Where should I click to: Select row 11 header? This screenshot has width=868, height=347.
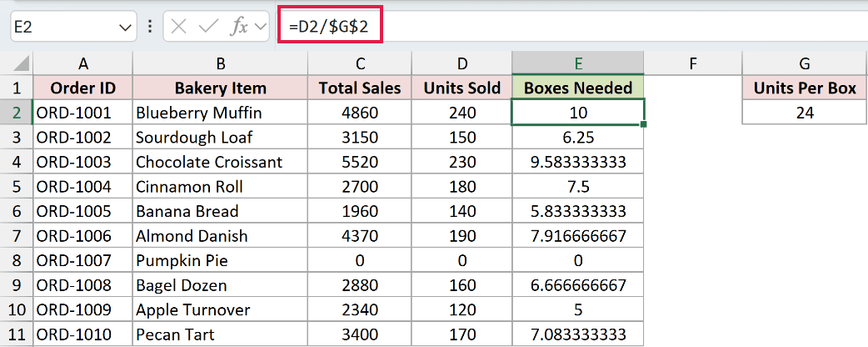coord(17,334)
